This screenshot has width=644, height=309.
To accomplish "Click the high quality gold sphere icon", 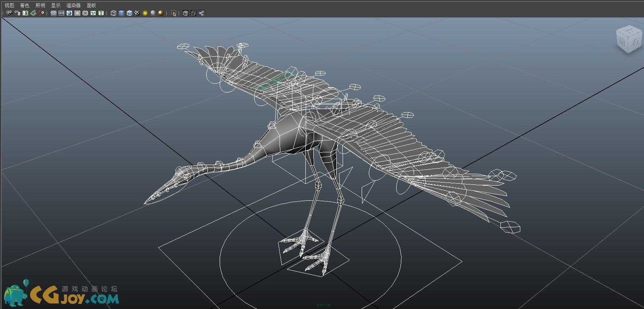I will (x=161, y=13).
